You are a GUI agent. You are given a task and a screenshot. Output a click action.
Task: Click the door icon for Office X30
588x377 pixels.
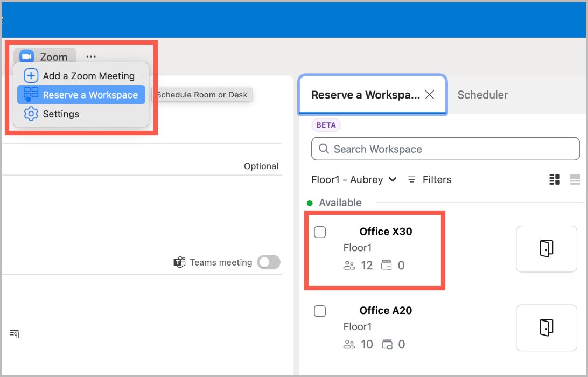[546, 249]
